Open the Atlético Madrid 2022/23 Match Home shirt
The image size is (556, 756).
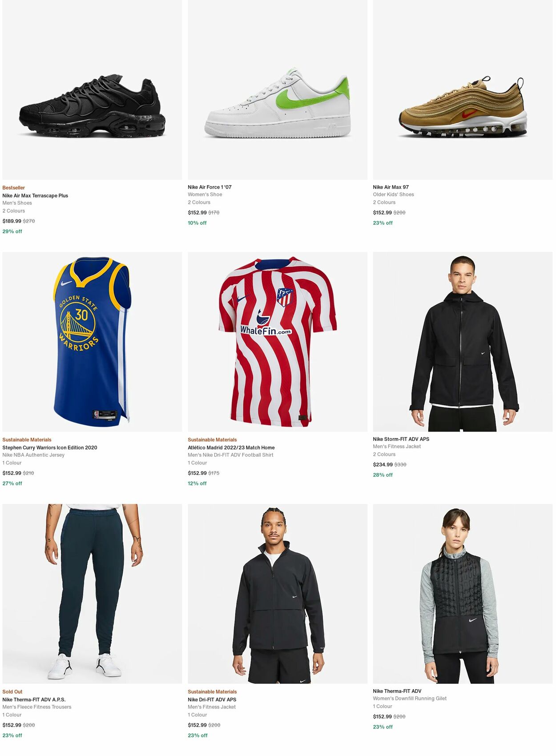[231, 447]
